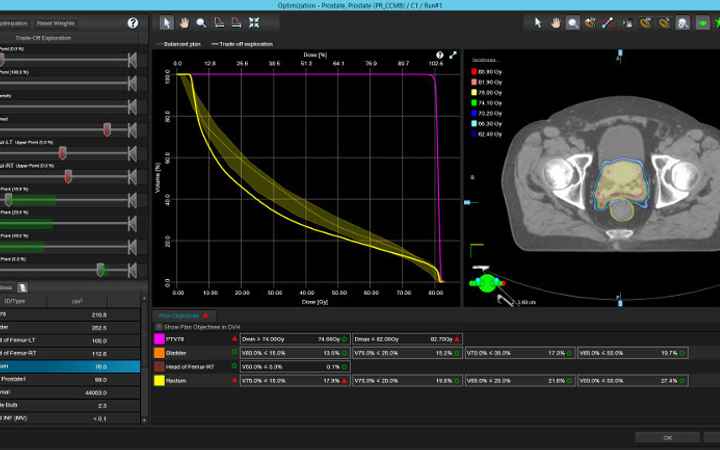The width and height of the screenshot is (720, 450).
Task: Switch to the Plan Objectives tab
Action: [x=177, y=315]
